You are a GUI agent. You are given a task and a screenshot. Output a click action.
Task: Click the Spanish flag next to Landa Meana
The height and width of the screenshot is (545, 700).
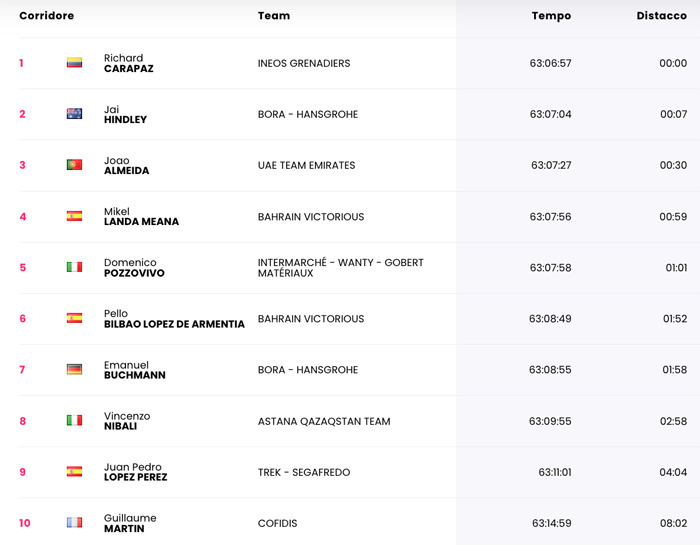74,216
